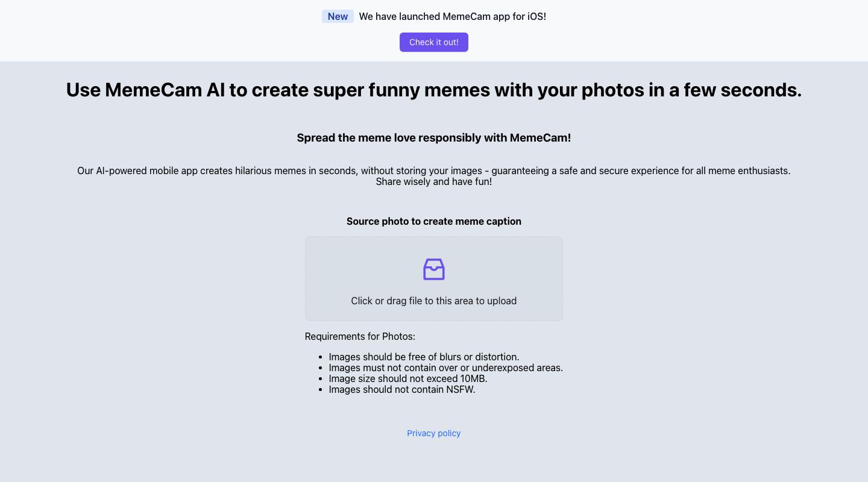Click the AI-powered mobile app description paragraph
The width and height of the screenshot is (868, 482).
(433, 171)
